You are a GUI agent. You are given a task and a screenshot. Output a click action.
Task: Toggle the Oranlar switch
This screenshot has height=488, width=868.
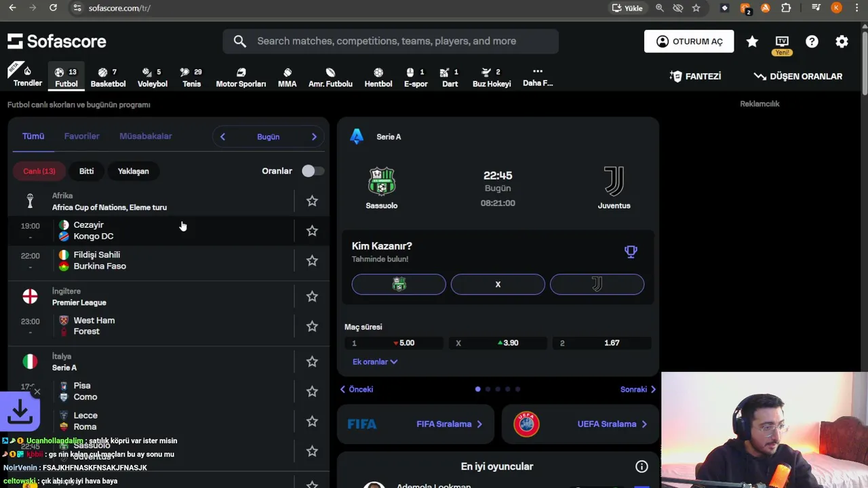pos(313,171)
